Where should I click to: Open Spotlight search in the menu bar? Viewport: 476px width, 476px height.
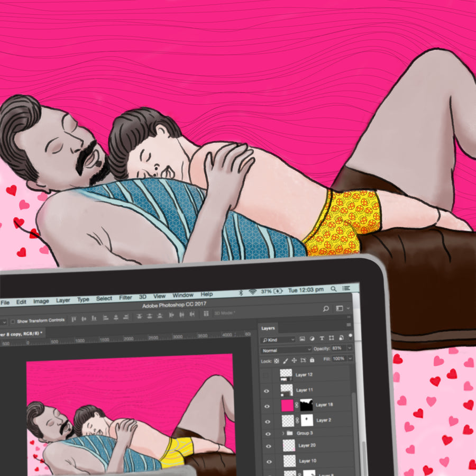pyautogui.click(x=334, y=289)
